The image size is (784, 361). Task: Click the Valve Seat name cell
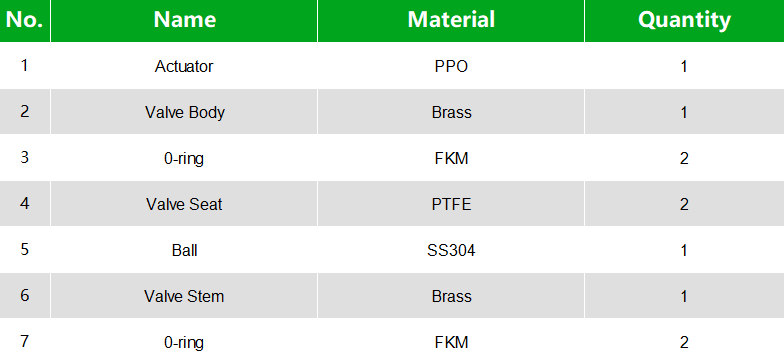coord(184,204)
